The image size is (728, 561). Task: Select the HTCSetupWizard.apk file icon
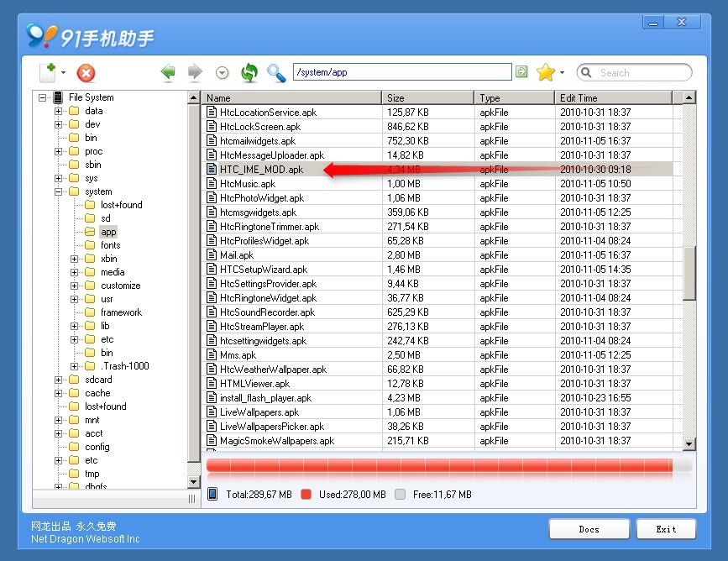point(212,270)
